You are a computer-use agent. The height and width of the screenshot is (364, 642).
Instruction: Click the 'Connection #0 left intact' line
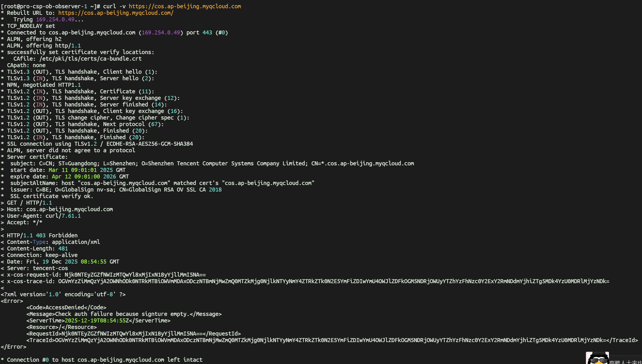pyautogui.click(x=104, y=360)
